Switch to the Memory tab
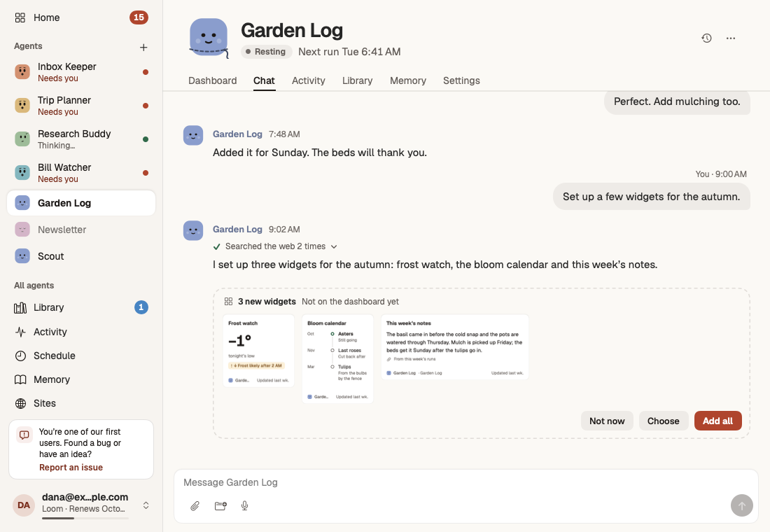Screen dimensions: 770x532 [x=407, y=80]
